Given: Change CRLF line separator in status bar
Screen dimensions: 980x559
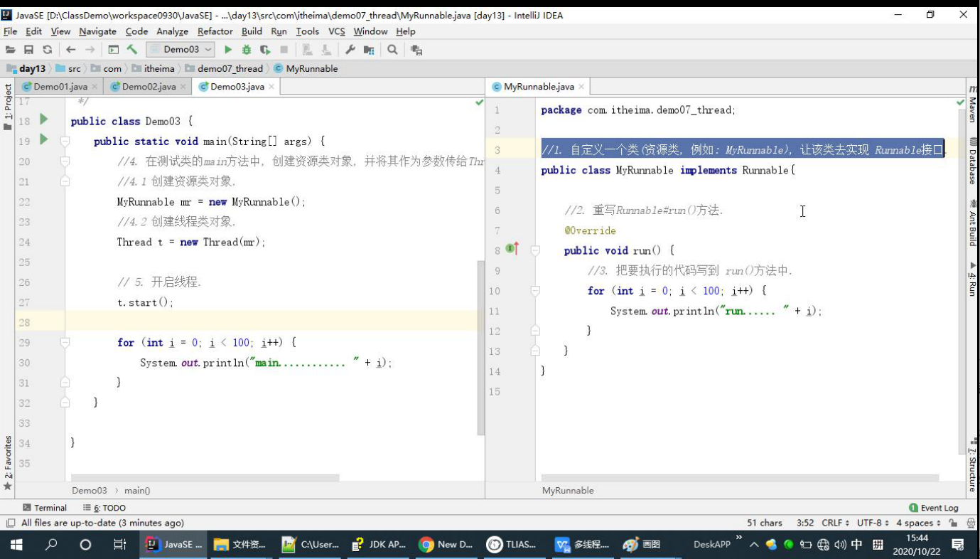Looking at the screenshot, I should coord(835,523).
